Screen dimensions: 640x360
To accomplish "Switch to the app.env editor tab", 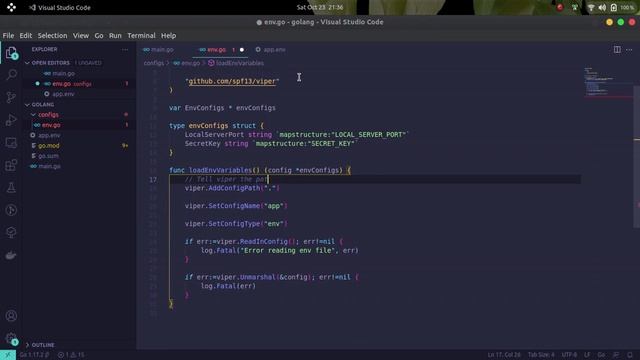I will pos(270,50).
